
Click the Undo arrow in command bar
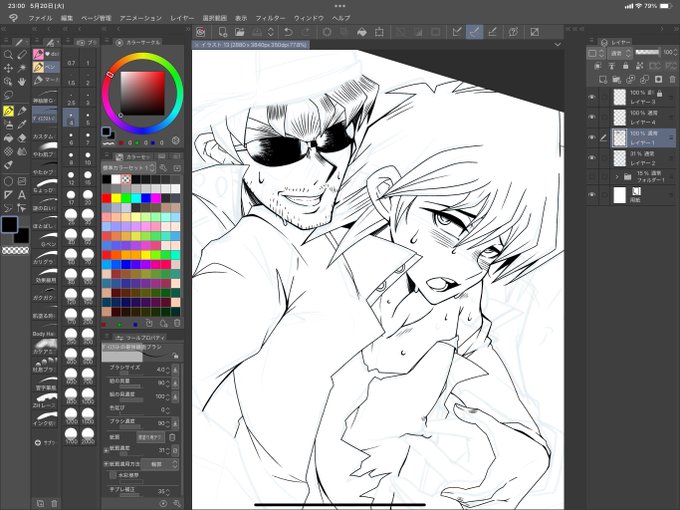pos(288,32)
